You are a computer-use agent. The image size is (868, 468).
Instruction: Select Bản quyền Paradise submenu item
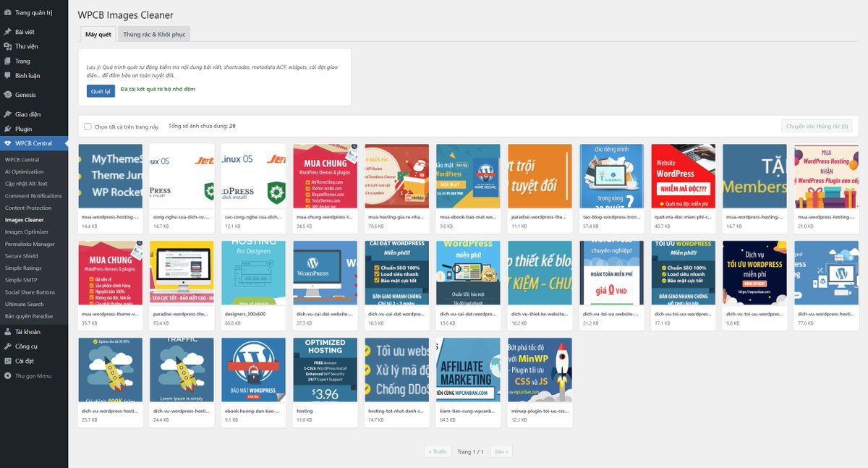(x=29, y=316)
